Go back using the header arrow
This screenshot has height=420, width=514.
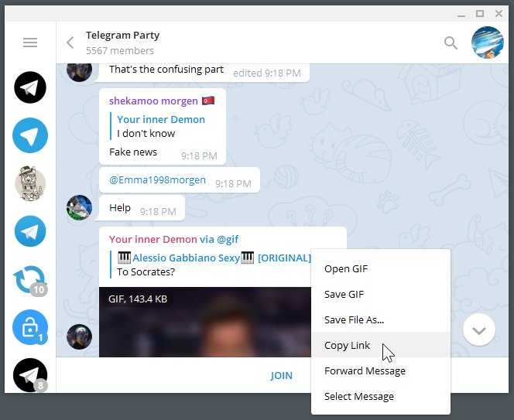tap(70, 43)
